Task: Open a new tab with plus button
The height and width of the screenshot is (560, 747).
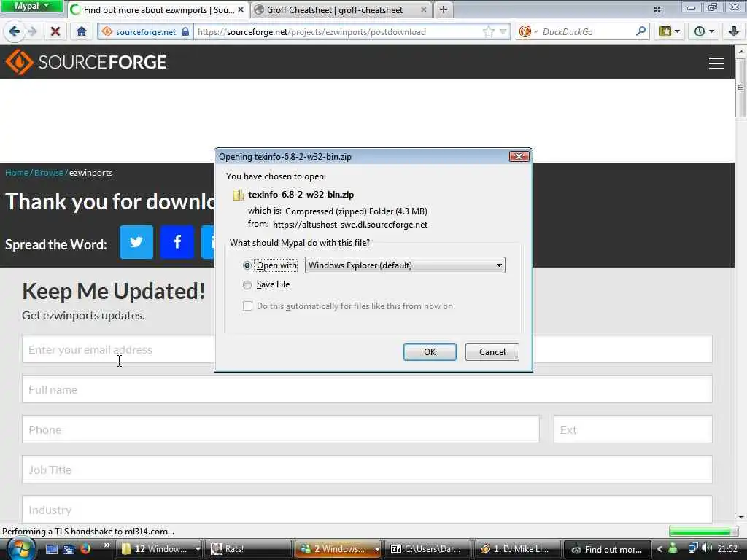Action: point(443,9)
